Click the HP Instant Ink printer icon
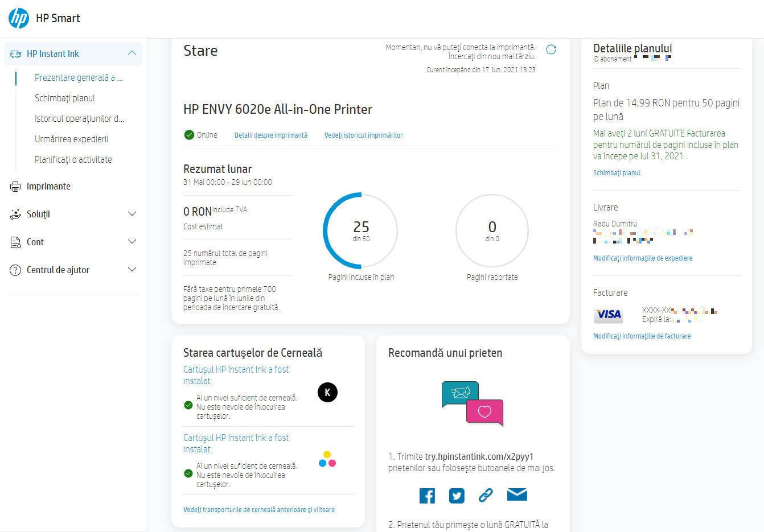Viewport: 764px width, 532px height. point(15,54)
